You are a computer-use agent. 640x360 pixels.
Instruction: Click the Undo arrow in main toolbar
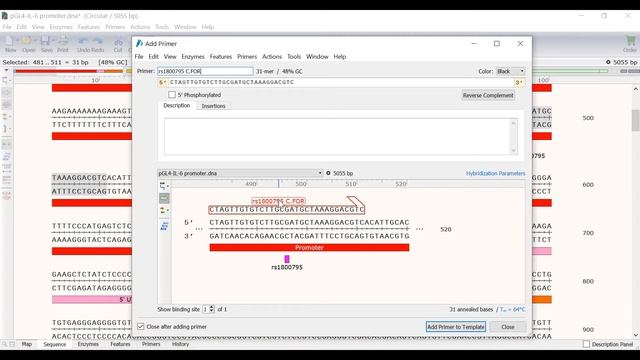coord(83,41)
